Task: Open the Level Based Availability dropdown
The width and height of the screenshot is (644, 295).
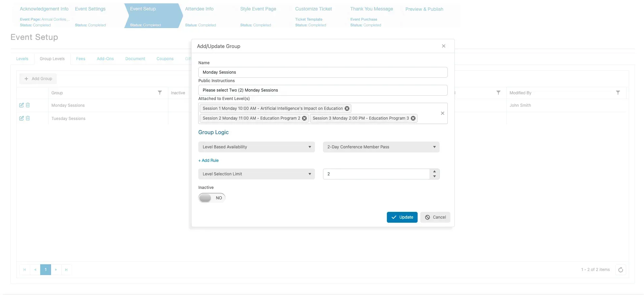Action: coord(256,147)
